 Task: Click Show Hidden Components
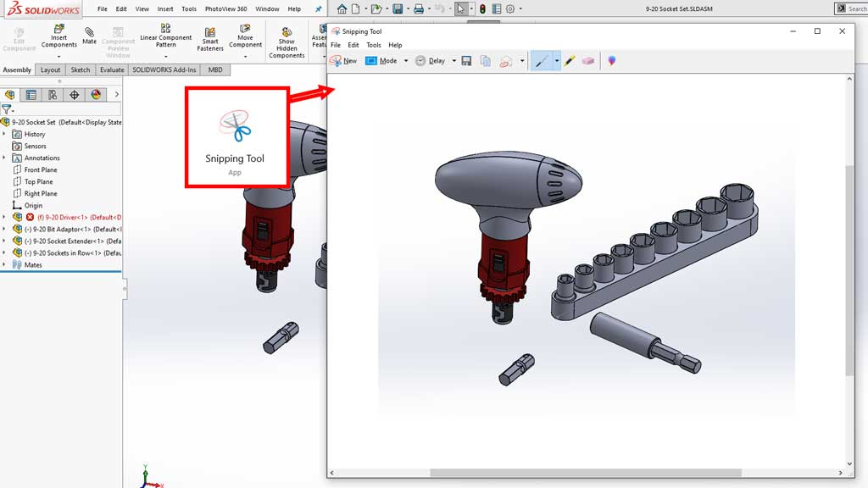287,40
